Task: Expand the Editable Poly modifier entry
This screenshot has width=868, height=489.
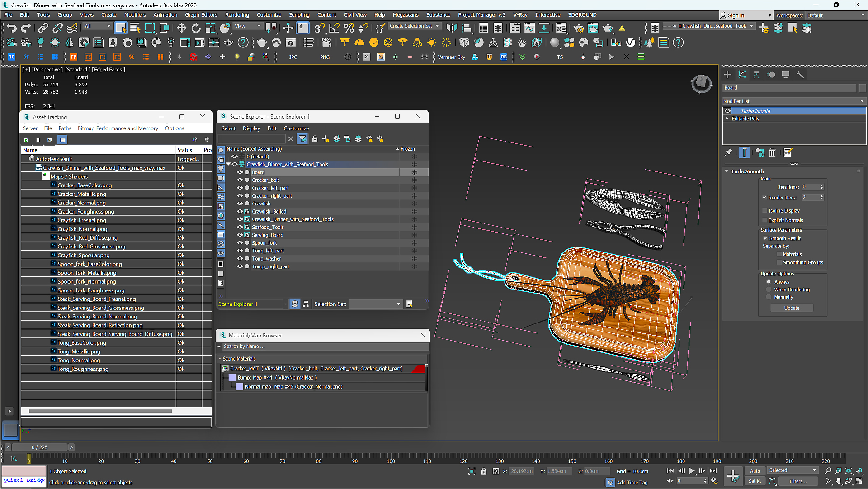Action: pyautogui.click(x=727, y=119)
